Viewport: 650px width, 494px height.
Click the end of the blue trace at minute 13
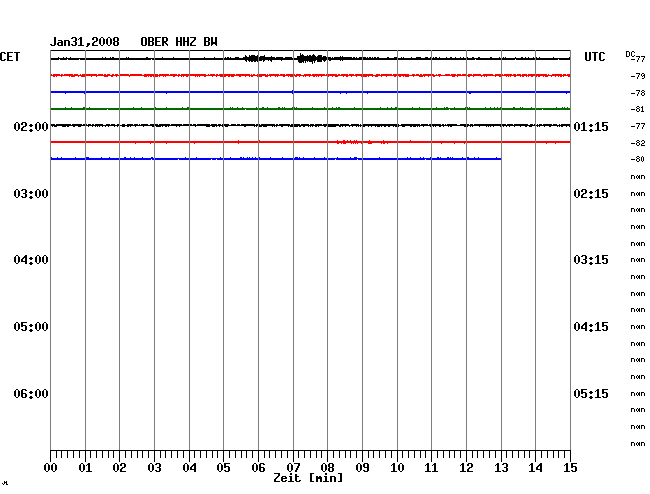tap(500, 159)
